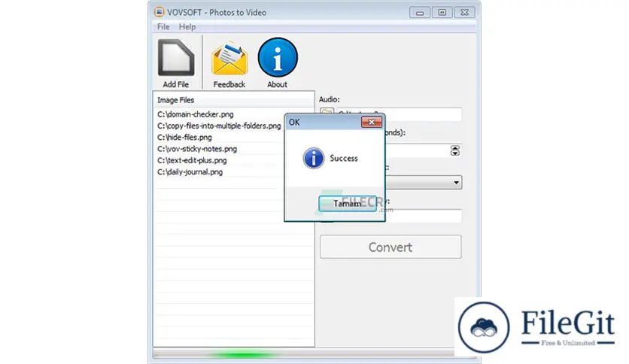Image resolution: width=629 pixels, height=364 pixels.
Task: Select C:\hide-files.png in the list
Action: click(x=184, y=138)
